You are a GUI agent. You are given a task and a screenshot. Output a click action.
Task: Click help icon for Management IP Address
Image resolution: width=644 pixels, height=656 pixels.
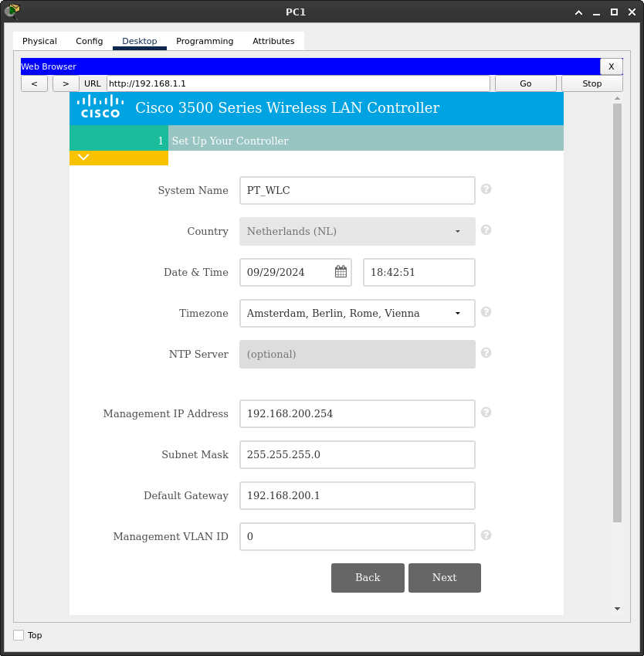pyautogui.click(x=486, y=413)
